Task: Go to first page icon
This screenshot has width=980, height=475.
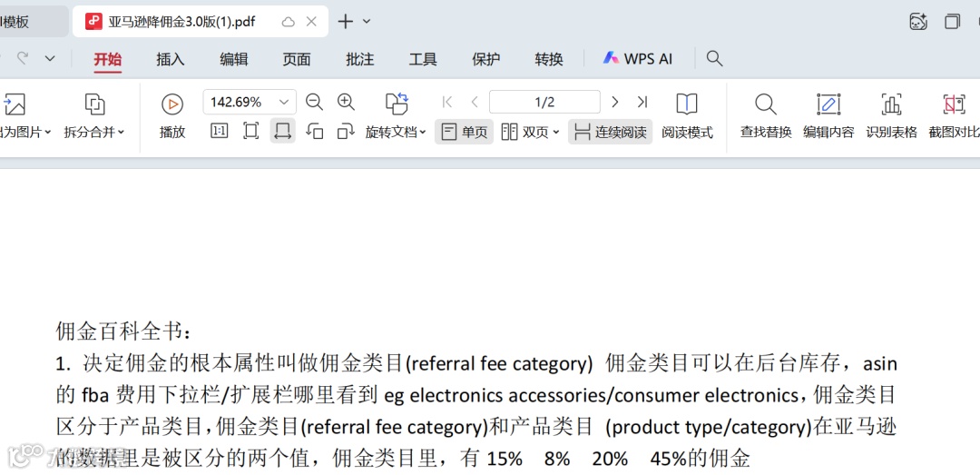Action: pos(446,102)
